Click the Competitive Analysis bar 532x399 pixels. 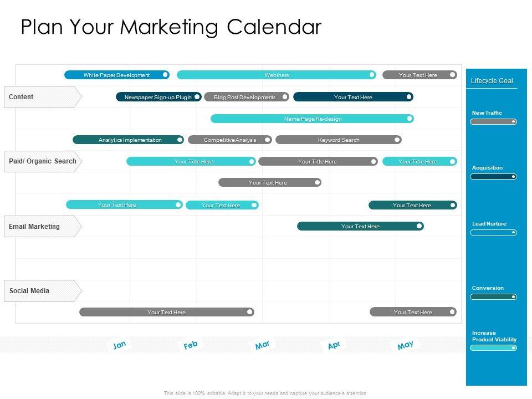[x=230, y=140]
